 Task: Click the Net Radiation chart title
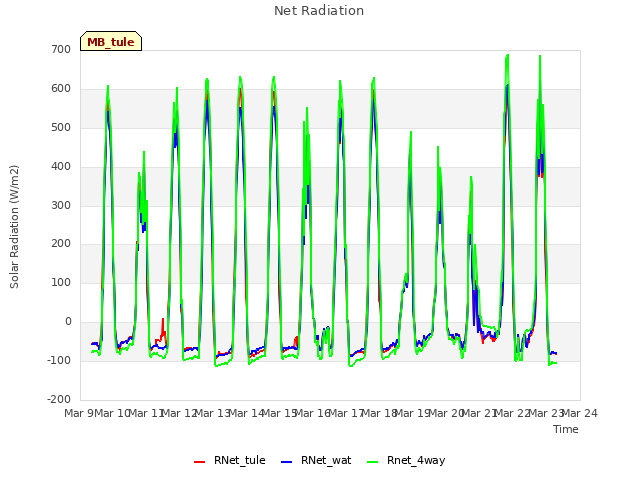point(319,11)
